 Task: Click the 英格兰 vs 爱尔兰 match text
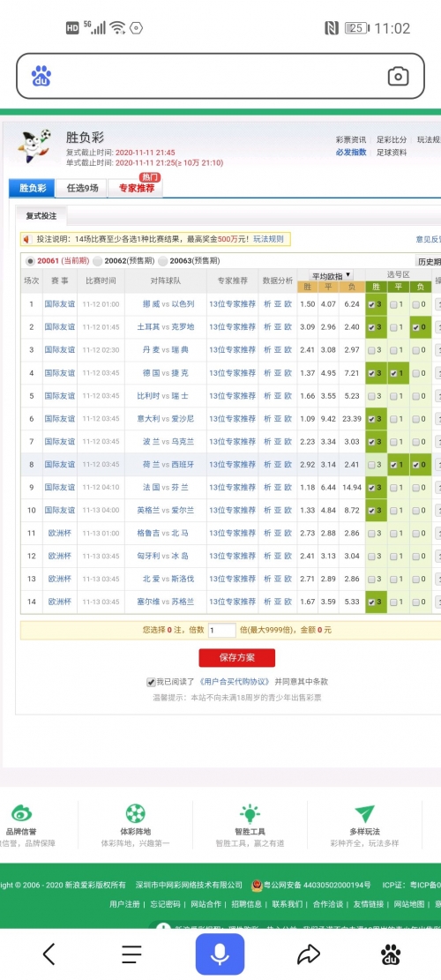pyautogui.click(x=166, y=511)
